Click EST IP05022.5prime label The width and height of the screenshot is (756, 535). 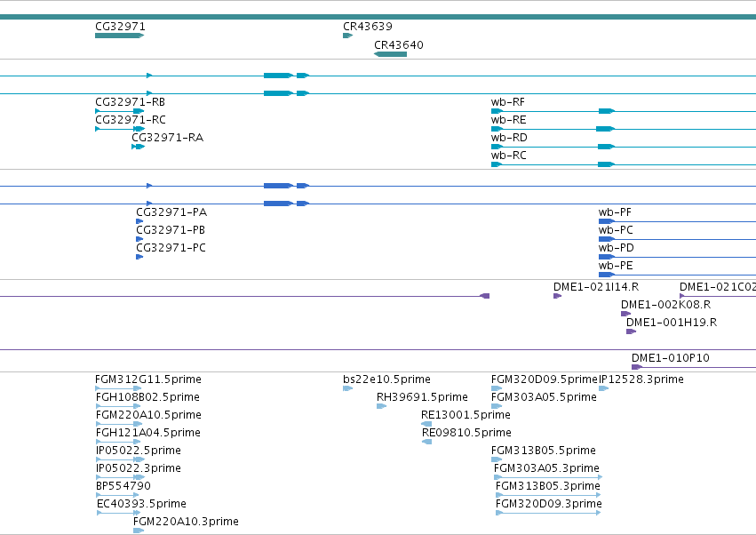139,451
